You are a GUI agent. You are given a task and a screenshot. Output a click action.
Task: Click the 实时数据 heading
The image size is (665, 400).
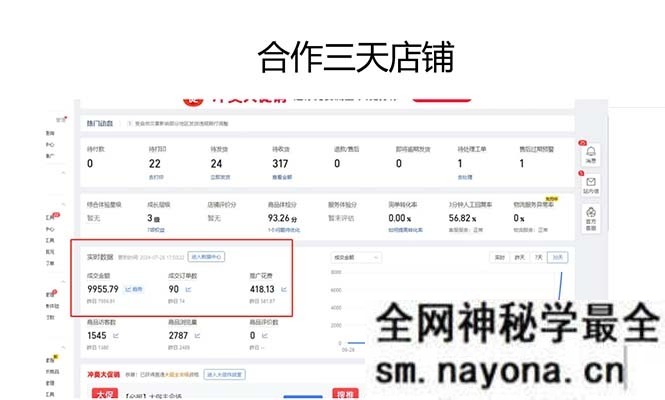(x=100, y=257)
